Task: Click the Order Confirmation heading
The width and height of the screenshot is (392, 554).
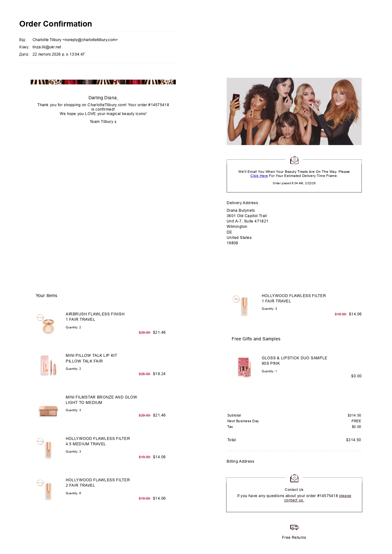Action: (x=56, y=24)
